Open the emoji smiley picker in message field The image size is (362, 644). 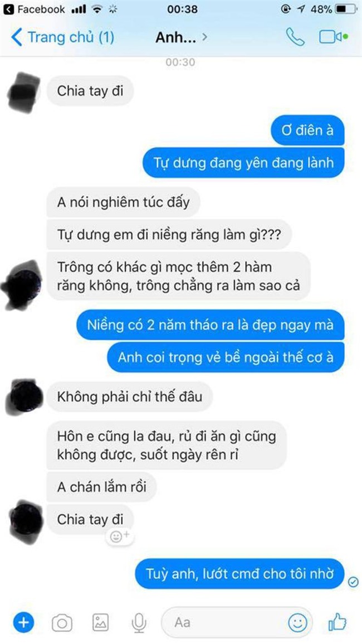(x=297, y=623)
